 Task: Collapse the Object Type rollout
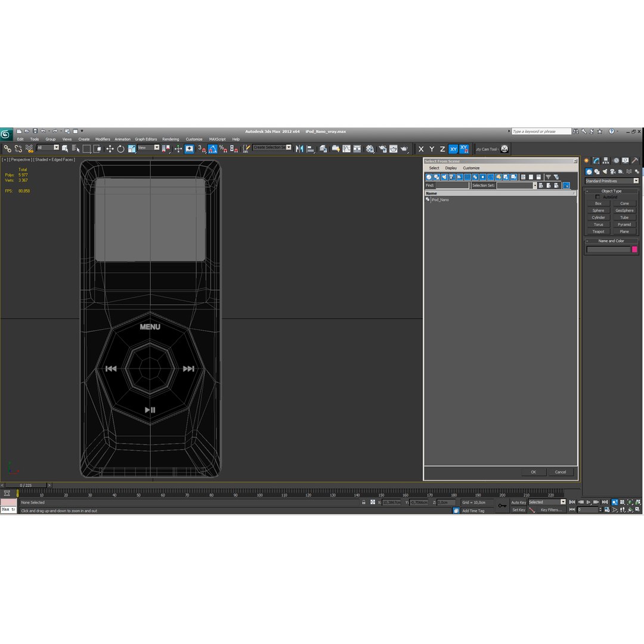point(611,191)
